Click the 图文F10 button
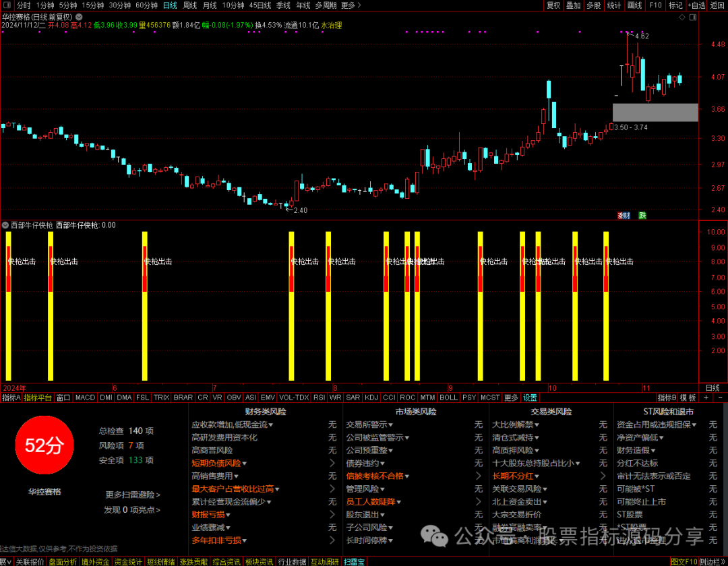728x566 pixels. coord(684,562)
